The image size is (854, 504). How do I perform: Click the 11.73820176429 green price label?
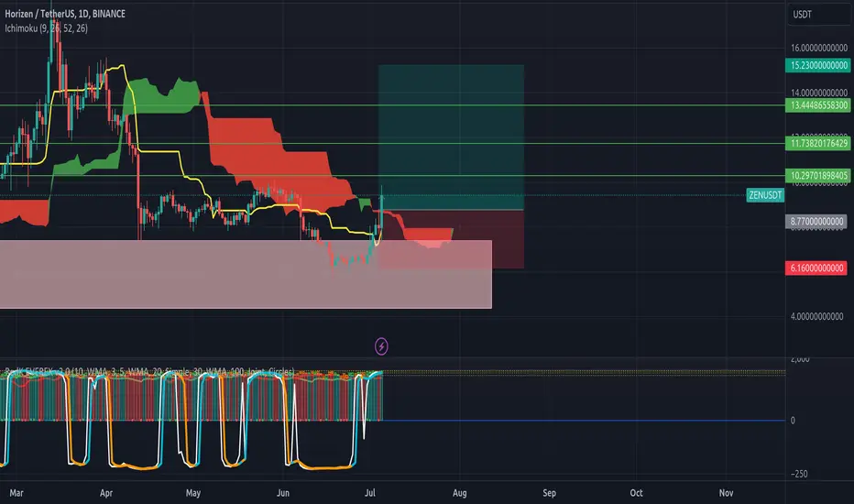817,143
